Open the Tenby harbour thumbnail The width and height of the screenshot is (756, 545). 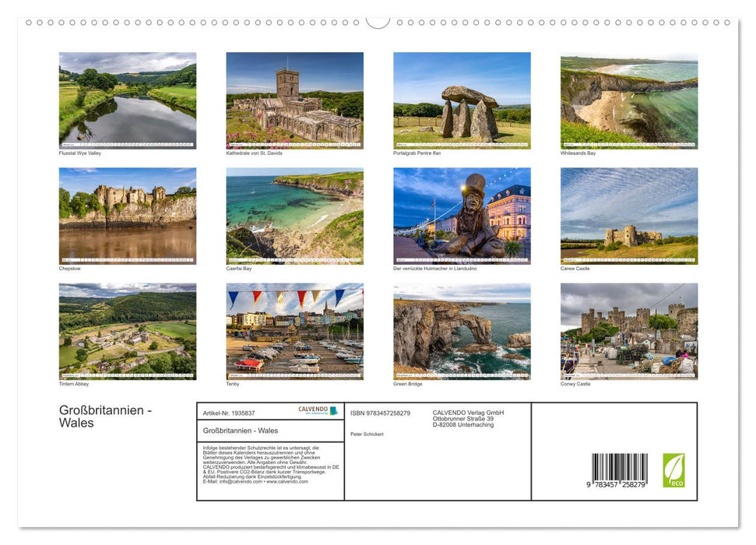coord(294,331)
